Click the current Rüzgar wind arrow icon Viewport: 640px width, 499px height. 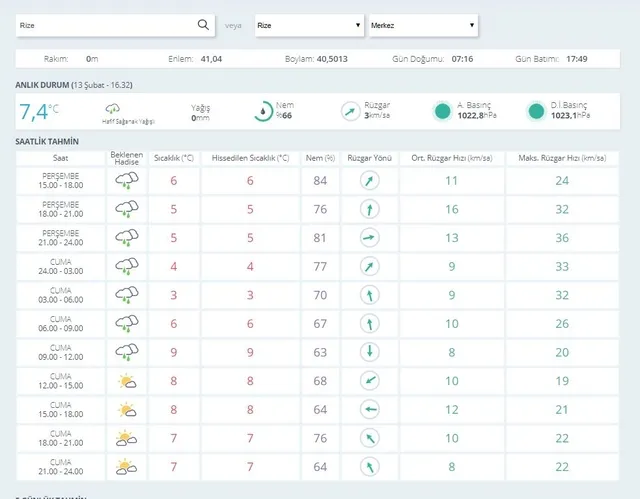(x=351, y=111)
